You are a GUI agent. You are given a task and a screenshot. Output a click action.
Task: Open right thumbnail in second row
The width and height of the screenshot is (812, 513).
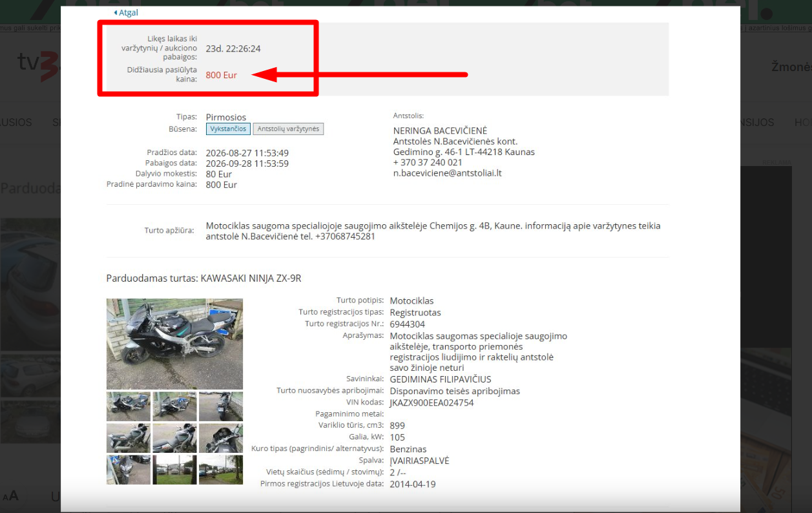221,438
